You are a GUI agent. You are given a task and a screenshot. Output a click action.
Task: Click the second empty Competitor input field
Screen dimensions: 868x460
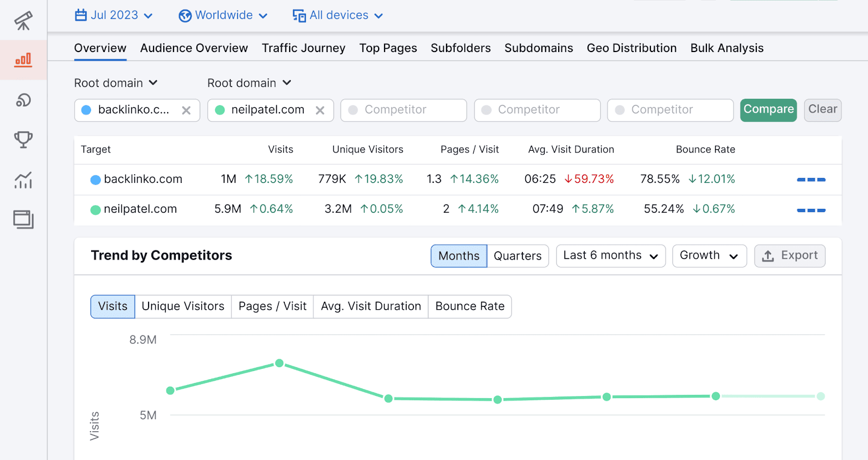click(537, 110)
